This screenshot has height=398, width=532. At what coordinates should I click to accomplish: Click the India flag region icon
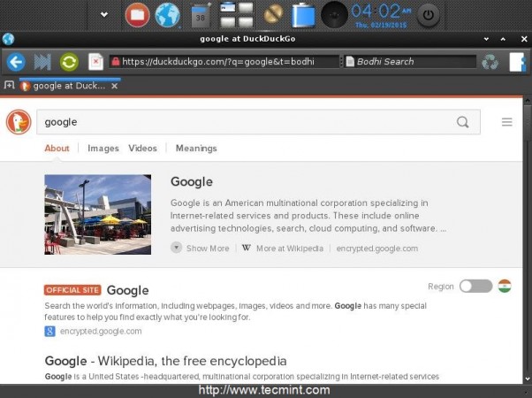pos(505,286)
